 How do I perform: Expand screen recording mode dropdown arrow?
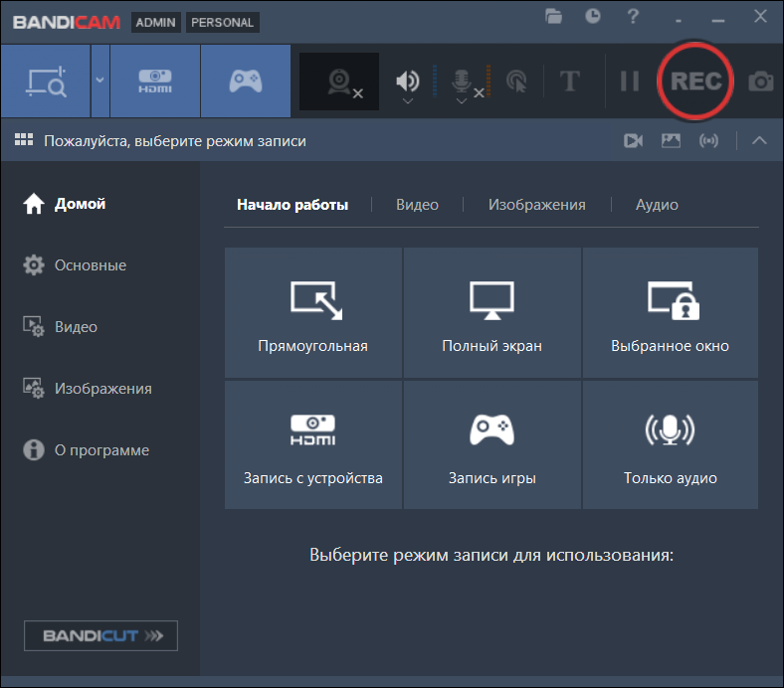[x=99, y=82]
